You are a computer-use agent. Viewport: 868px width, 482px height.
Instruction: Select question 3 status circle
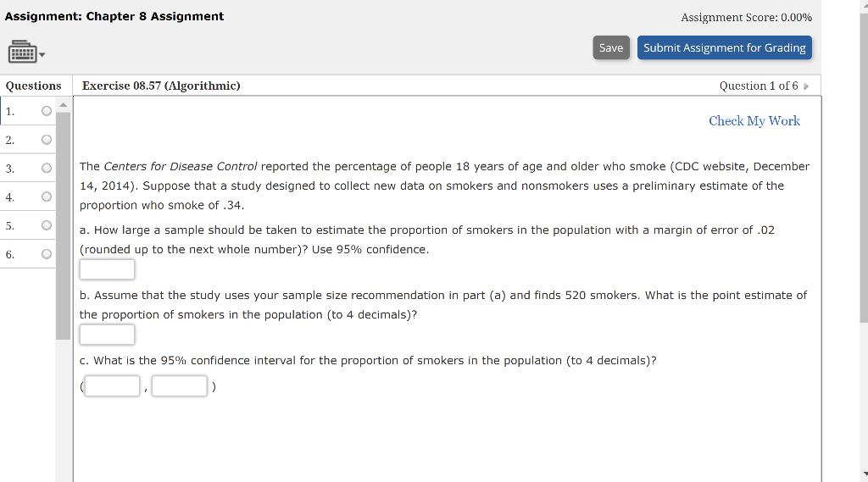[47, 169]
